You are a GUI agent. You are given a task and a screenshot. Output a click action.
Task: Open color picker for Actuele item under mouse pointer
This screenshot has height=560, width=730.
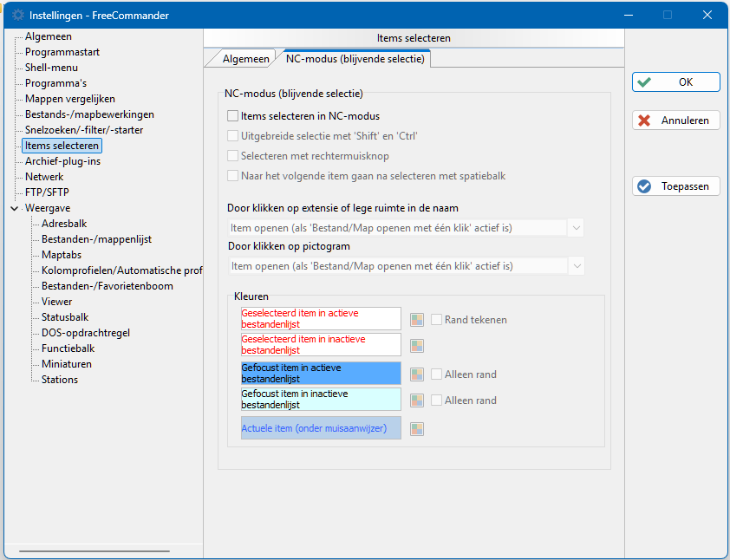coord(417,429)
